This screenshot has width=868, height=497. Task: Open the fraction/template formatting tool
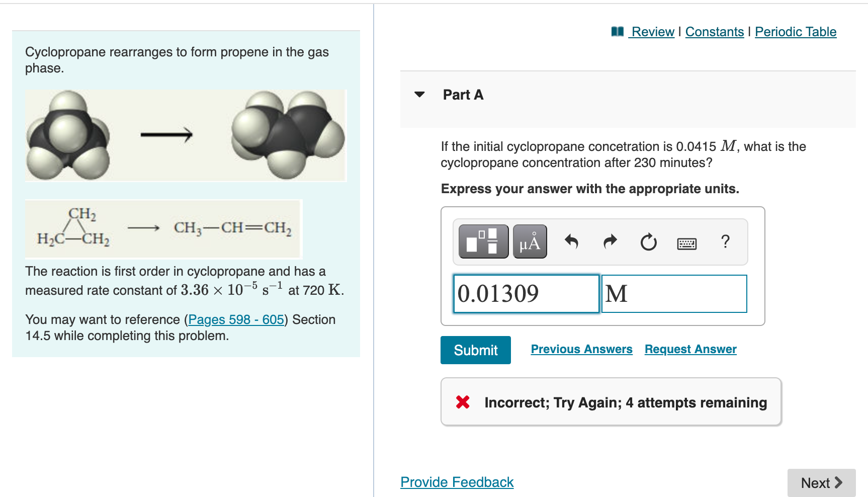coord(482,242)
